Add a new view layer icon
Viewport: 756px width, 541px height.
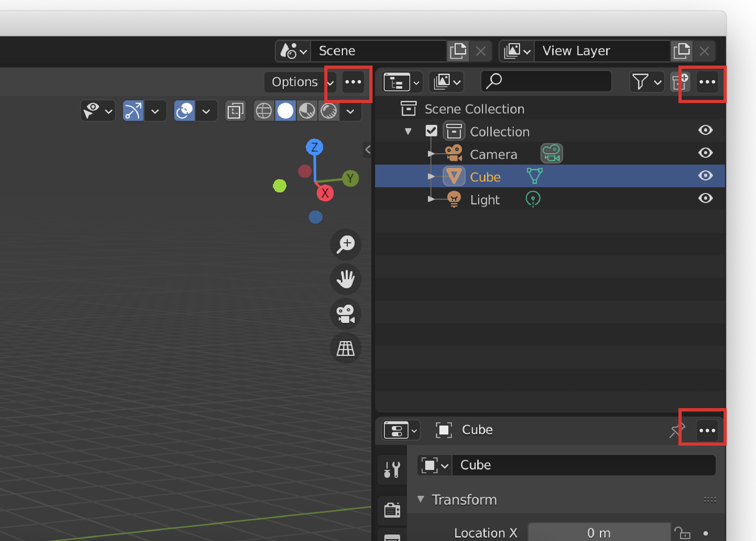pos(682,51)
